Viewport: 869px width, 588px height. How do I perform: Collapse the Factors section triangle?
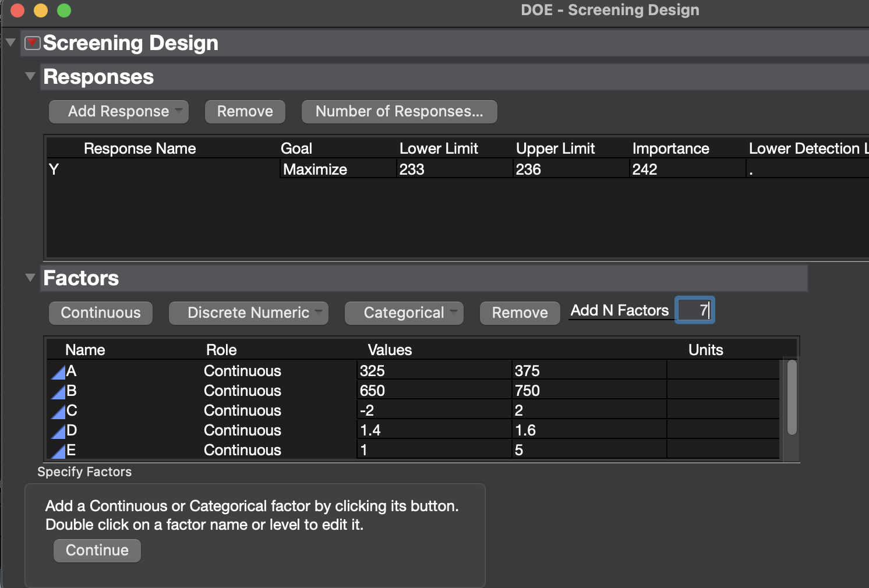click(x=31, y=278)
